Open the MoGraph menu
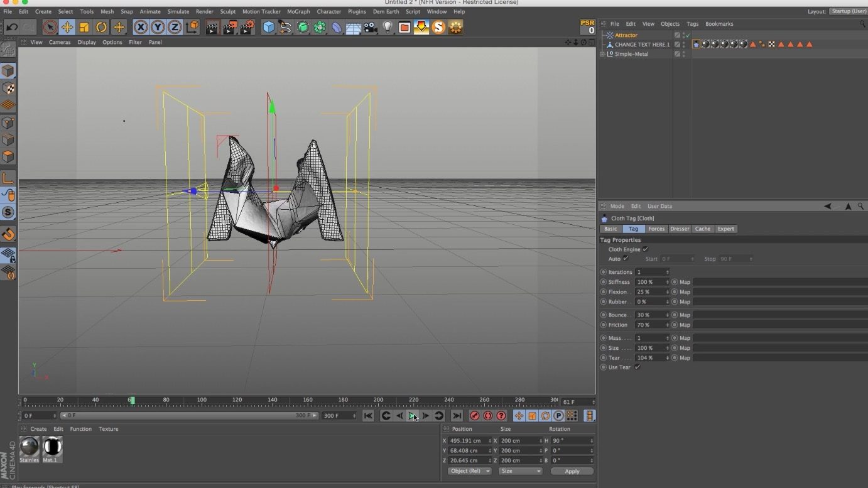 coord(298,11)
